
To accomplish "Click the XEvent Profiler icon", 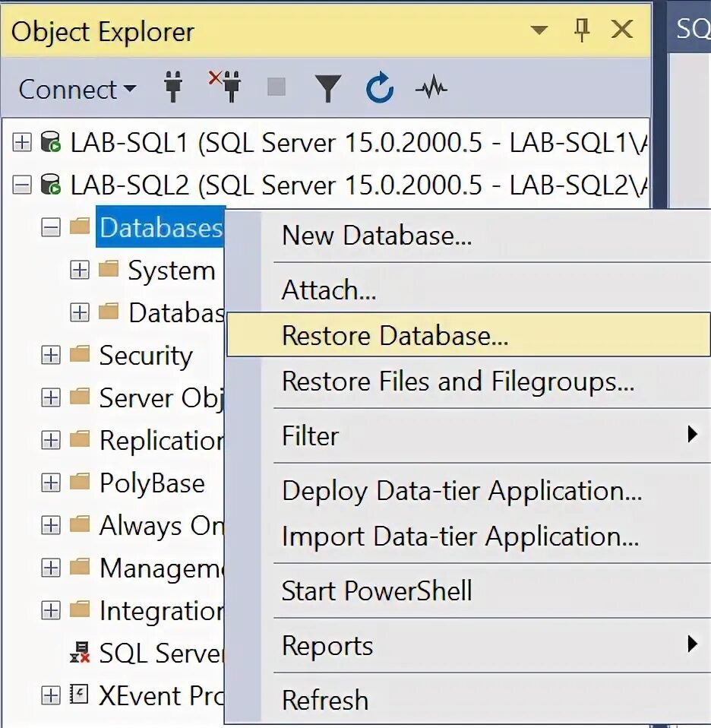I will (x=79, y=695).
